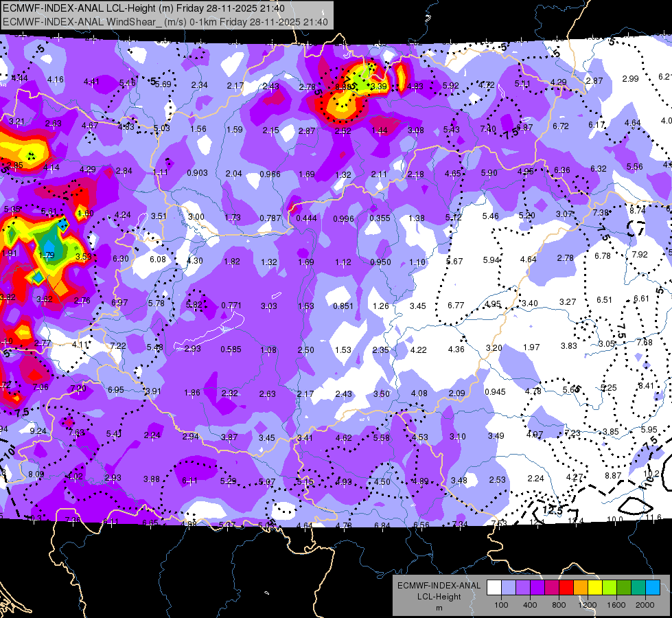This screenshot has height=618, width=672.
Task: Click the wind shear value '5.46'
Action: [x=490, y=216]
